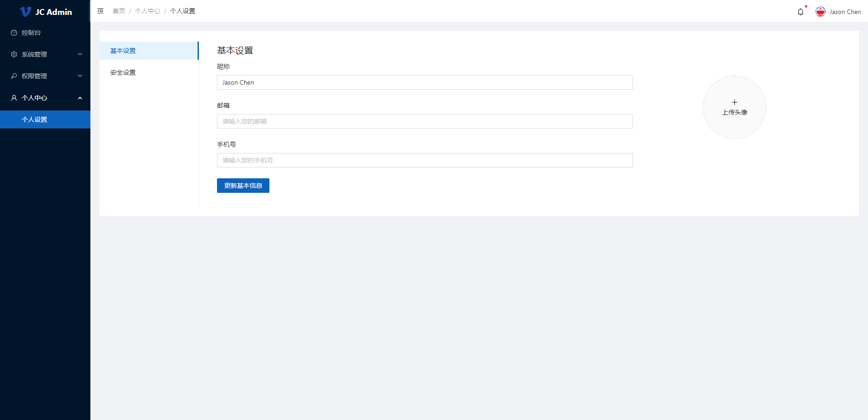868x420 pixels.
Task: Focus the 昵称 input field
Action: click(425, 82)
